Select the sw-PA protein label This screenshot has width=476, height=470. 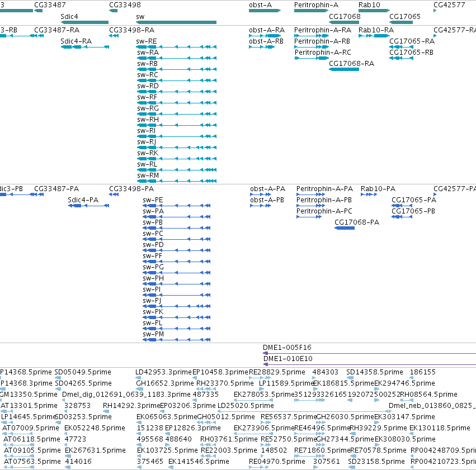153,211
